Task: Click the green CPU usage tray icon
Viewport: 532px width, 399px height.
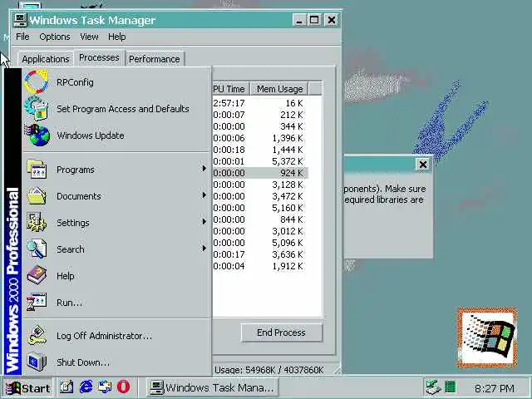Action: (x=451, y=387)
